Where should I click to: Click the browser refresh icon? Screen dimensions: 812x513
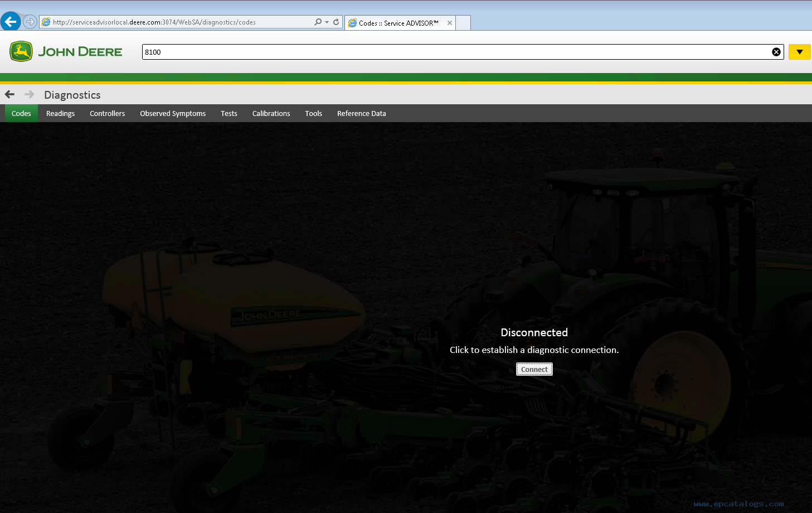[x=336, y=22]
